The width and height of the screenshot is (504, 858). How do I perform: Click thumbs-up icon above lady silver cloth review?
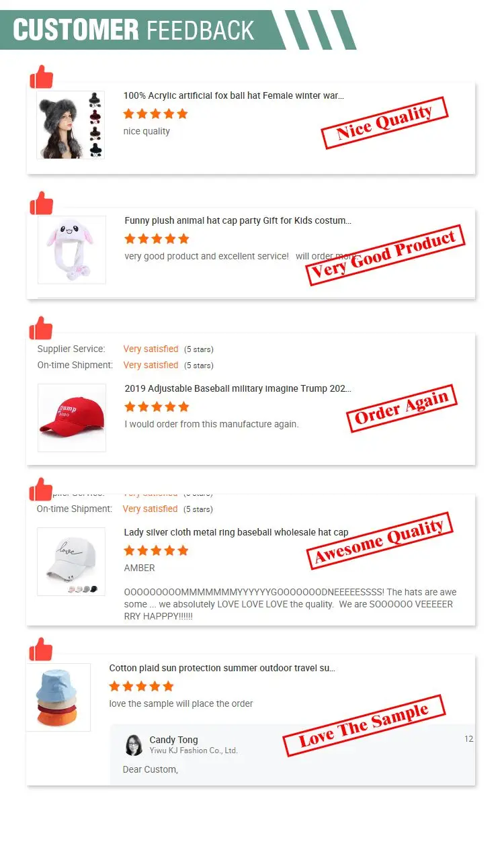41,489
